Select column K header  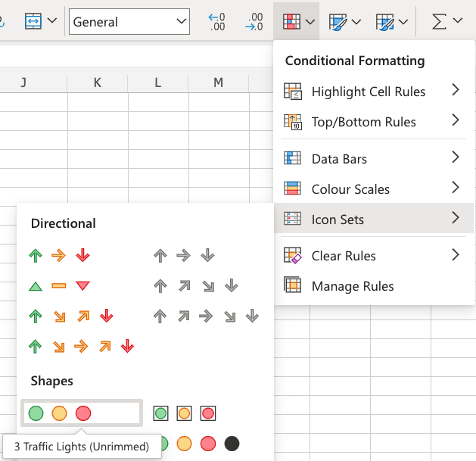[x=98, y=83]
